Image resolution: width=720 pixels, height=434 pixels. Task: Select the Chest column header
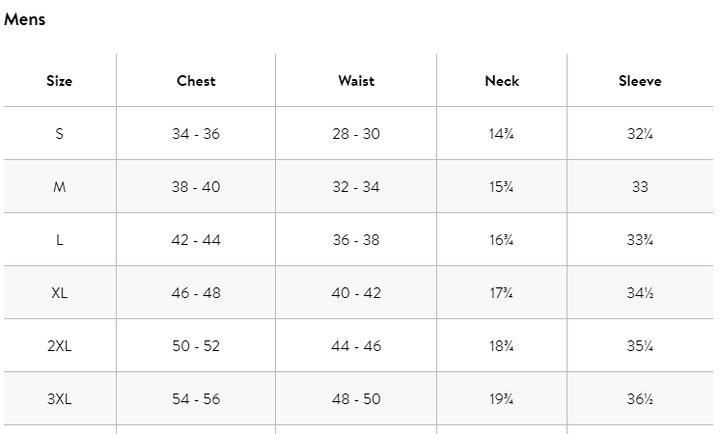[196, 81]
